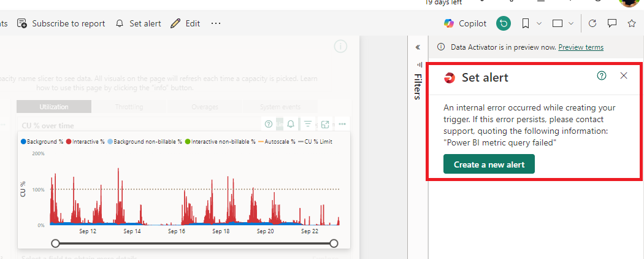
Task: Open the comments speech bubble icon
Action: click(x=612, y=23)
